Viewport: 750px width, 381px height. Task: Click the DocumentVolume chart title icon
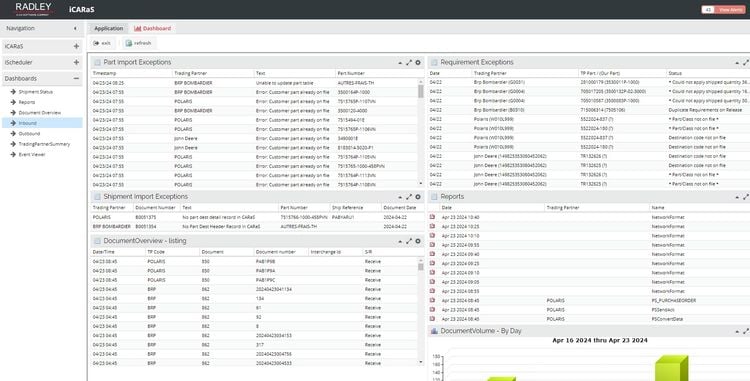click(x=434, y=331)
